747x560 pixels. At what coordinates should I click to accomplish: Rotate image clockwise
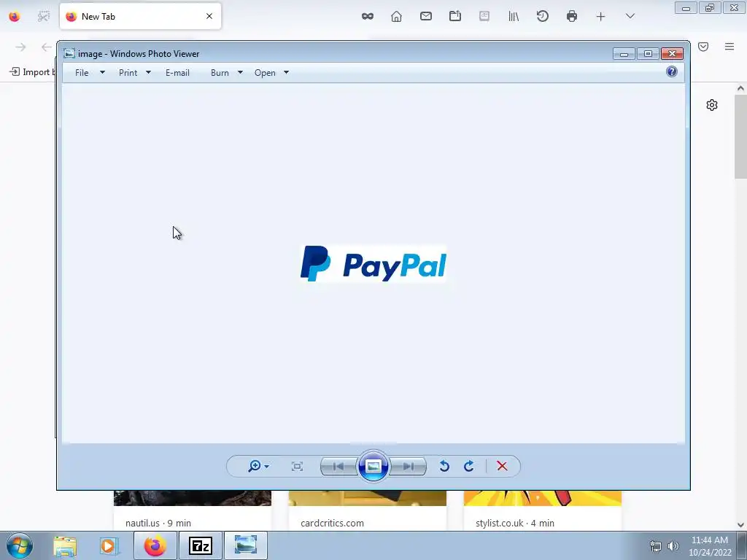[x=469, y=466]
